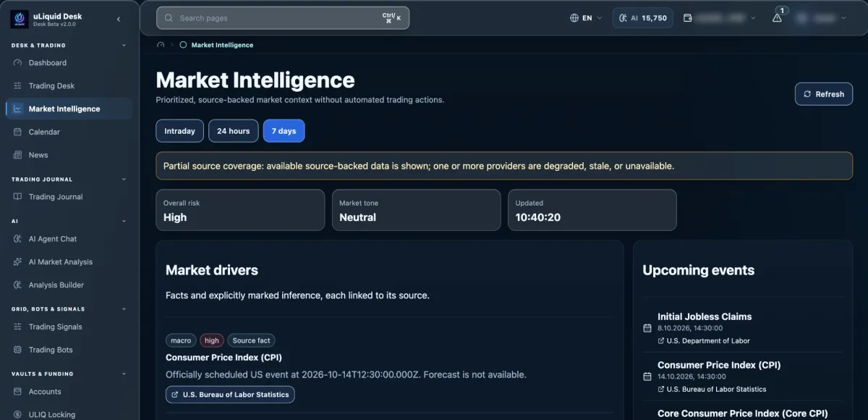The height and width of the screenshot is (420, 868).
Task: Click external link icon beside U.S. Department of Labor
Action: click(x=661, y=340)
